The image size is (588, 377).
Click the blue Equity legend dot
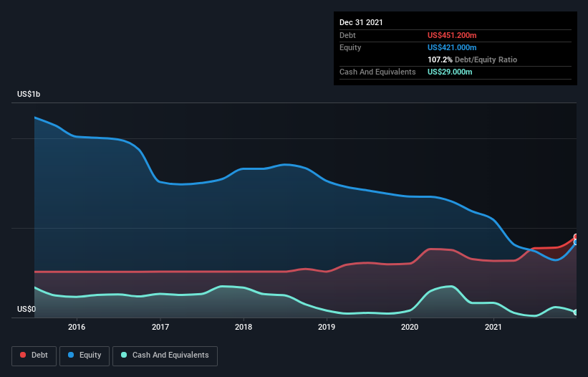coord(71,355)
